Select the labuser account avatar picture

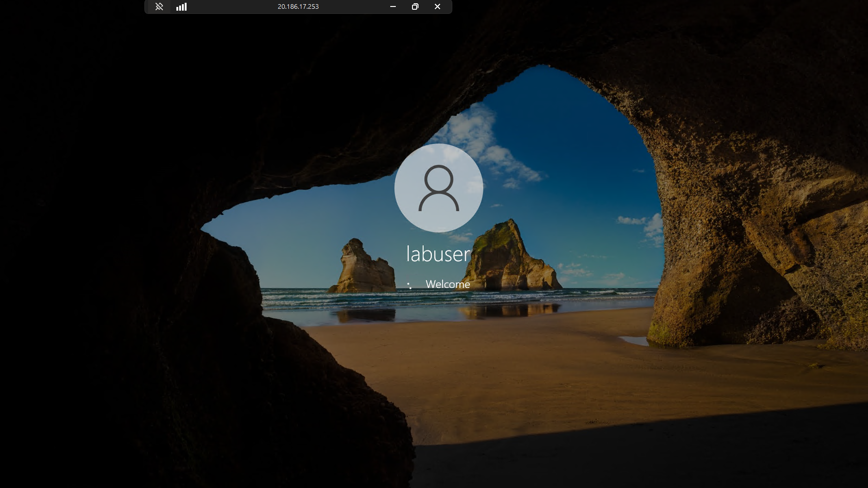pyautogui.click(x=439, y=188)
